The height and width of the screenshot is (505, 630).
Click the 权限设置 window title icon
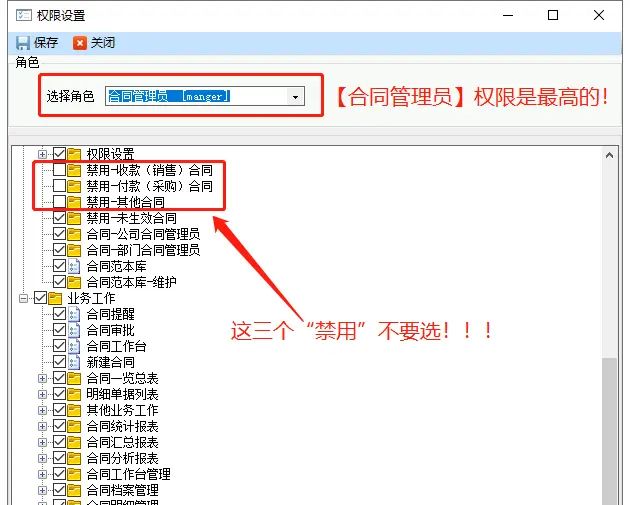click(23, 15)
